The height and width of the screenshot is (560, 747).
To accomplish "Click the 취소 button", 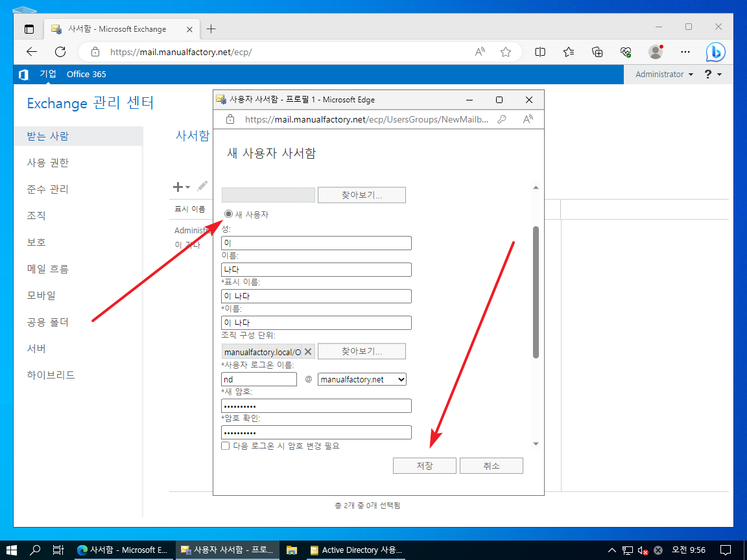I will [x=491, y=466].
